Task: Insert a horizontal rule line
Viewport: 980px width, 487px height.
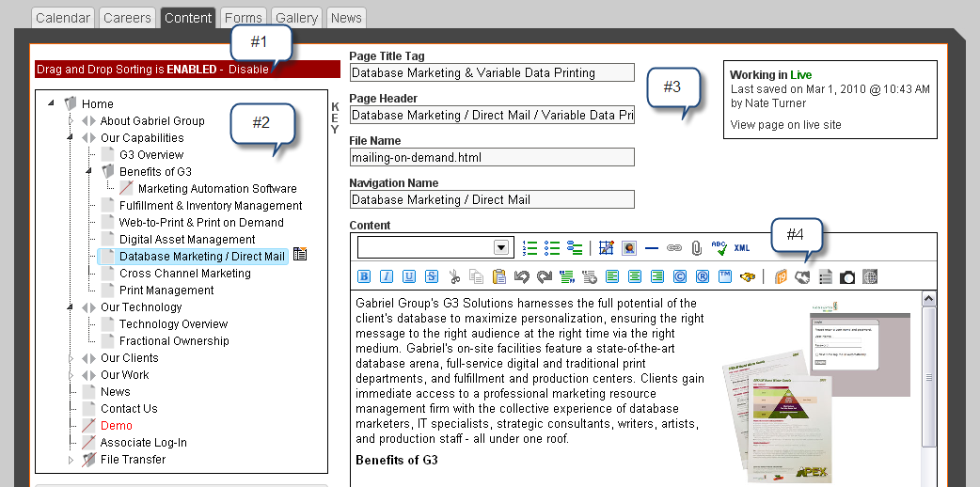Action: 651,248
